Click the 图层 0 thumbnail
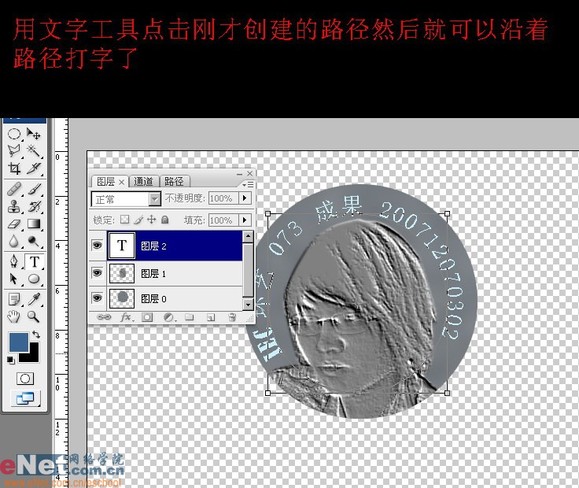The image size is (579, 488). click(x=122, y=298)
